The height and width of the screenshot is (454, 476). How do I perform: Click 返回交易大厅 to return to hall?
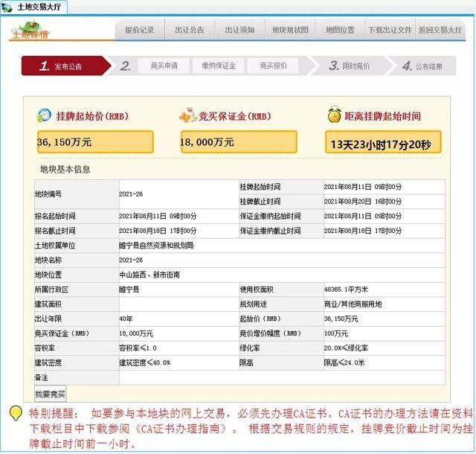click(440, 30)
